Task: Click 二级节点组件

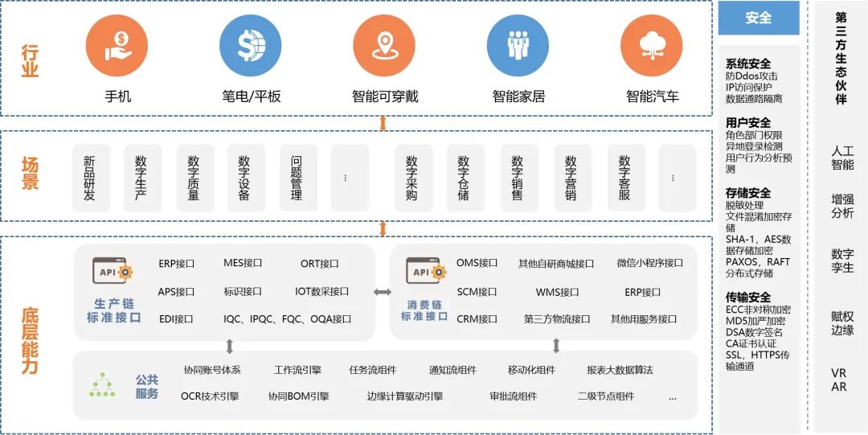Action: [x=606, y=396]
